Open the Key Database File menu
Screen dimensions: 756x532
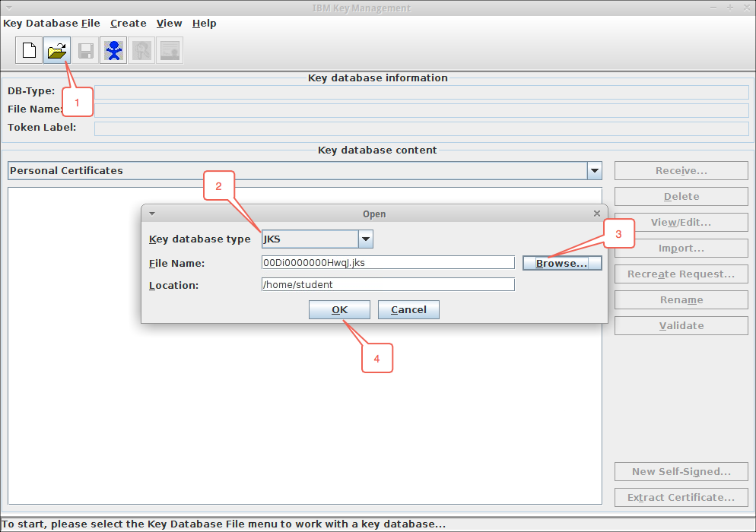[x=52, y=23]
